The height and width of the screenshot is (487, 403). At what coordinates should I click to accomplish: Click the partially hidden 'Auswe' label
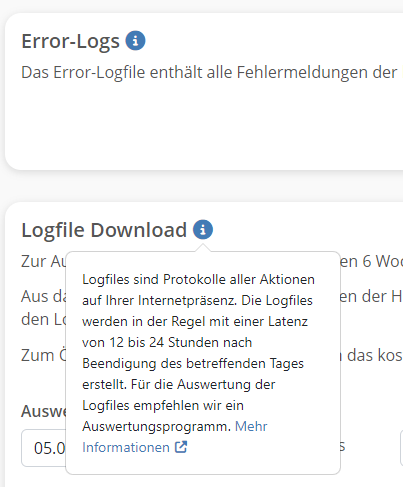44,411
